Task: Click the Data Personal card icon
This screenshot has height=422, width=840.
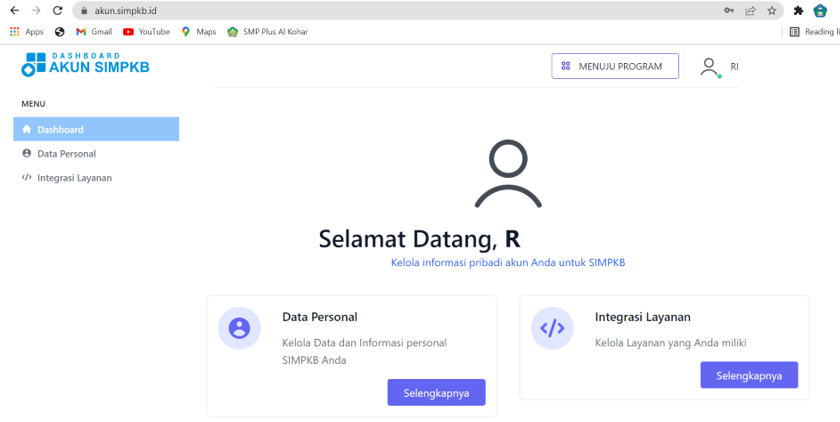Action: 239,328
